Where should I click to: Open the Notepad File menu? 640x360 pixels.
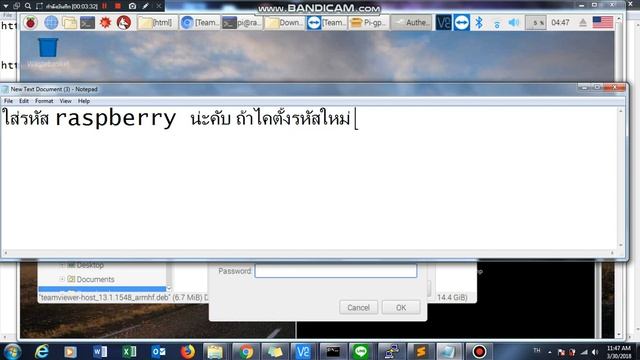pyautogui.click(x=8, y=101)
